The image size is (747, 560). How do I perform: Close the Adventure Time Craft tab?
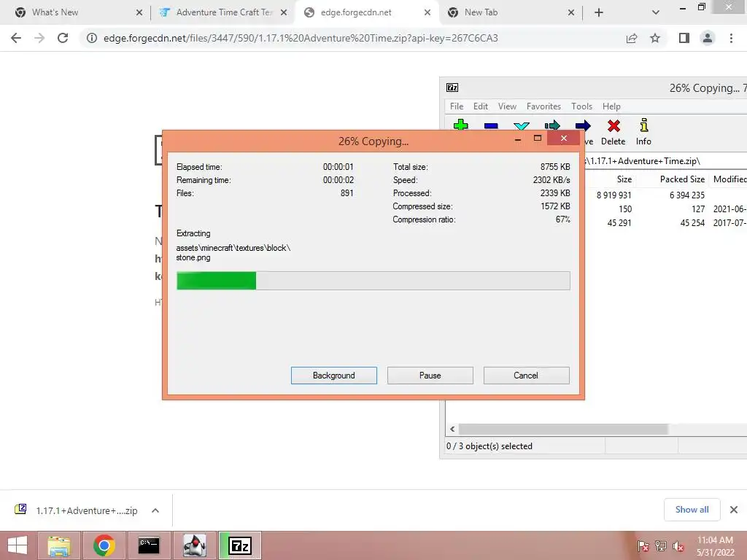pyautogui.click(x=284, y=13)
